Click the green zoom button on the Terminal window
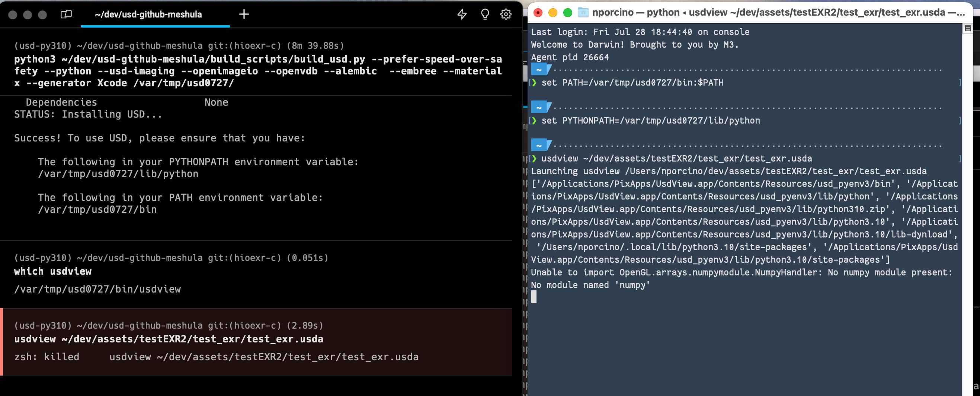 [567, 12]
